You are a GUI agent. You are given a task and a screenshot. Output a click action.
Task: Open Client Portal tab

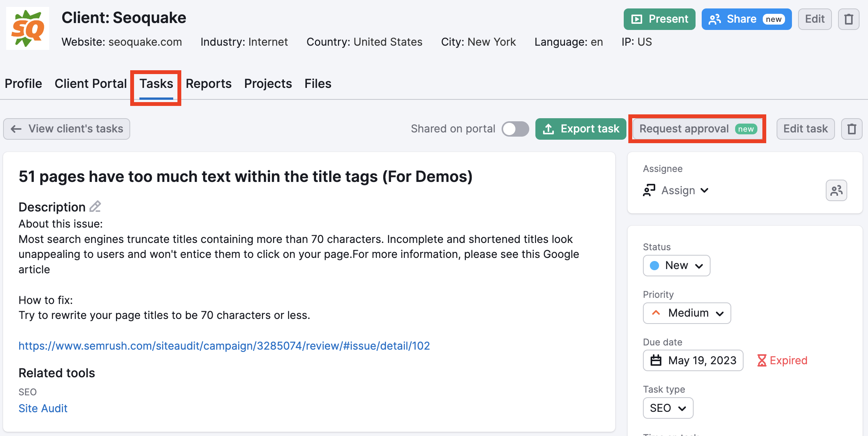(91, 84)
